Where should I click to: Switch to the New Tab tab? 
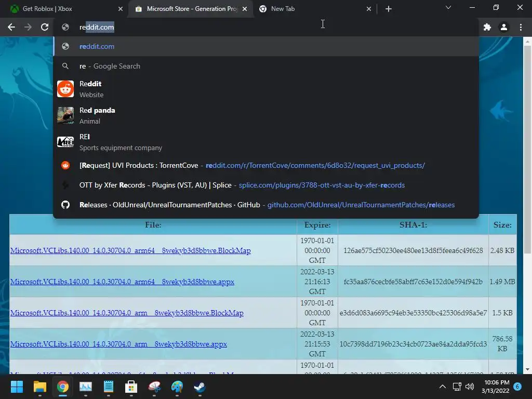click(x=315, y=9)
